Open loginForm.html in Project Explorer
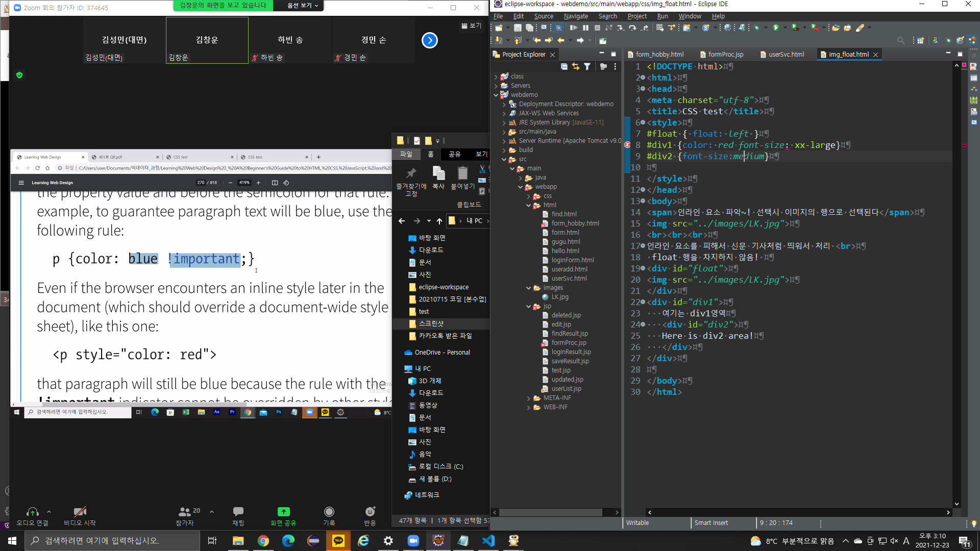The height and width of the screenshot is (551, 980). pos(572,260)
